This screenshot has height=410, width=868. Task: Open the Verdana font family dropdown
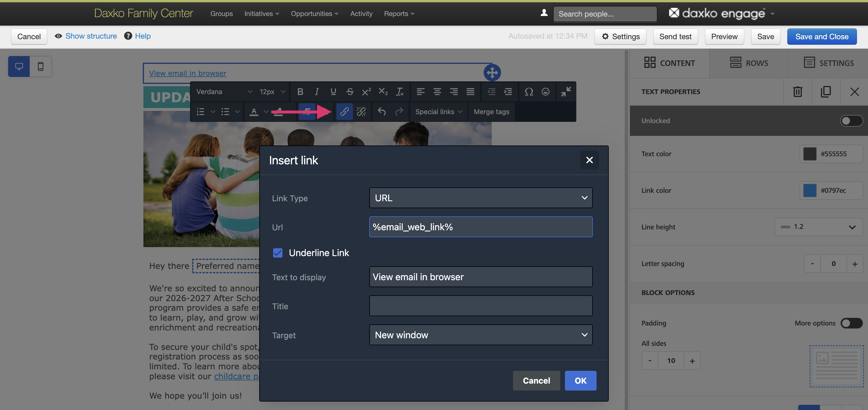(224, 92)
